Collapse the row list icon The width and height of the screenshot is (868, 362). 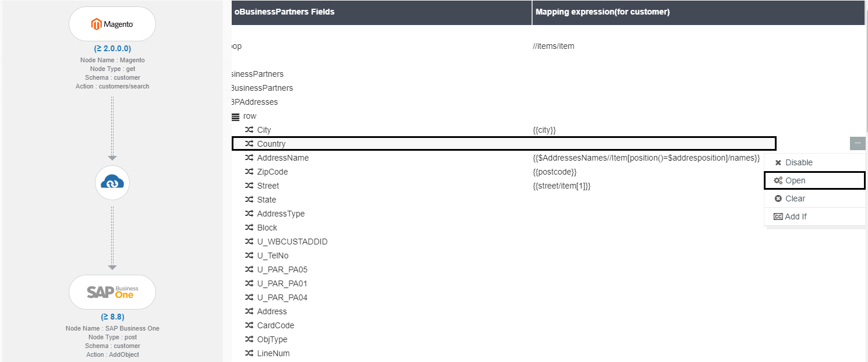(236, 116)
